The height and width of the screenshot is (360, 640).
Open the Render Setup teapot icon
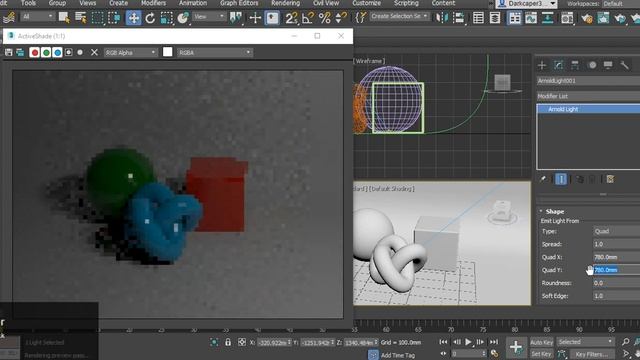pyautogui.click(x=587, y=18)
